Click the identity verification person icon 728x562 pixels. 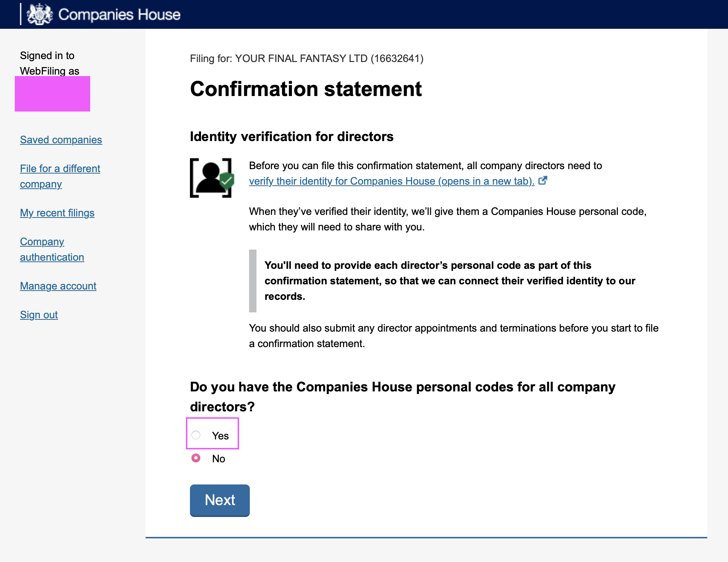[212, 178]
